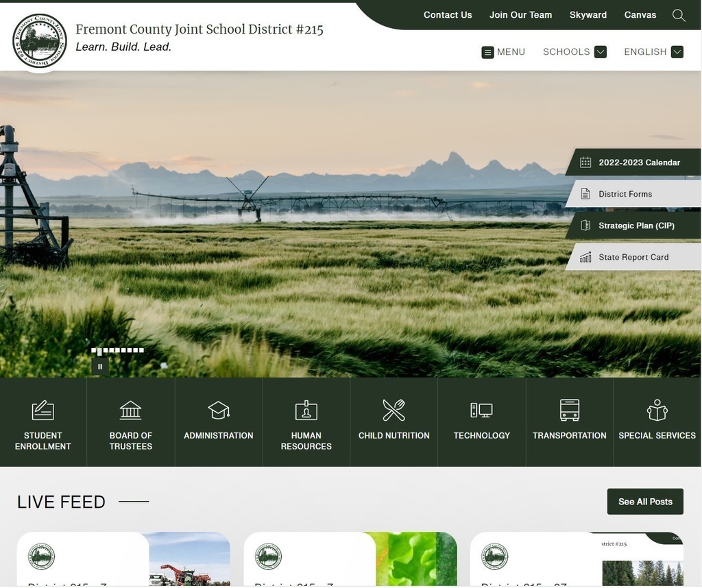Open the Special Services icon
702x588 pixels.
[x=657, y=411]
